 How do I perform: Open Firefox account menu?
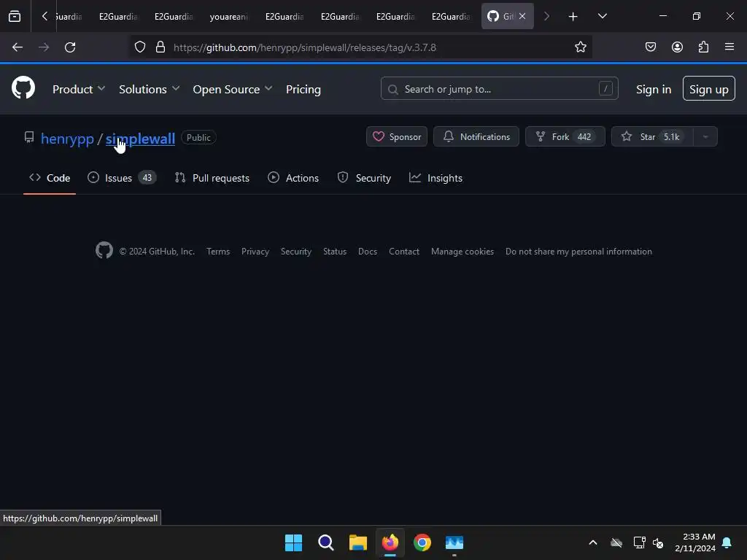pyautogui.click(x=677, y=47)
